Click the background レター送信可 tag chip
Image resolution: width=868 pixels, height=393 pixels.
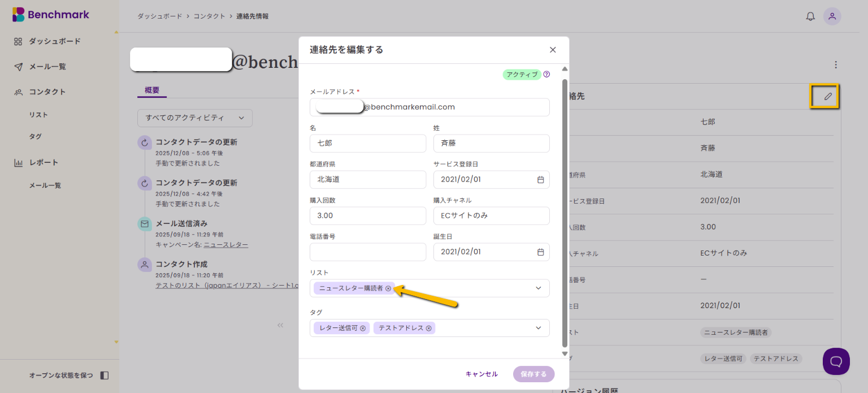click(723, 359)
